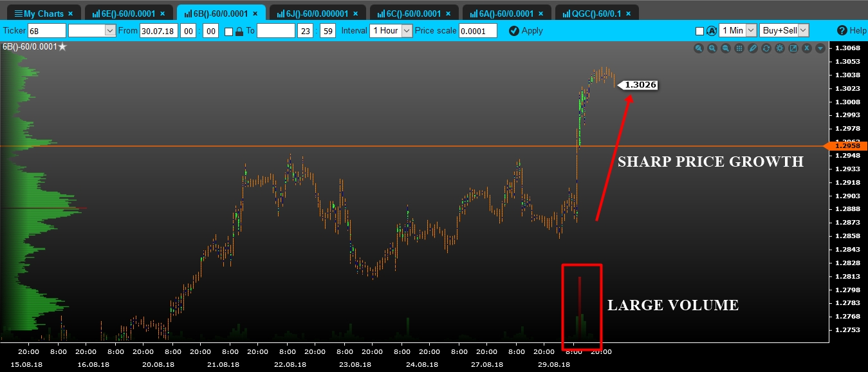The width and height of the screenshot is (868, 372).
Task: Open chart settings gear
Action: coord(780,48)
